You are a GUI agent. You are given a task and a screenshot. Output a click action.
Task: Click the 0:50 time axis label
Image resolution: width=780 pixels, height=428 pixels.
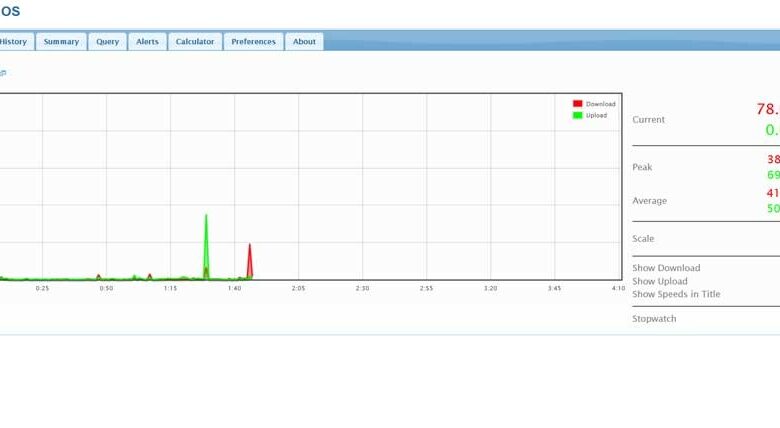click(106, 288)
